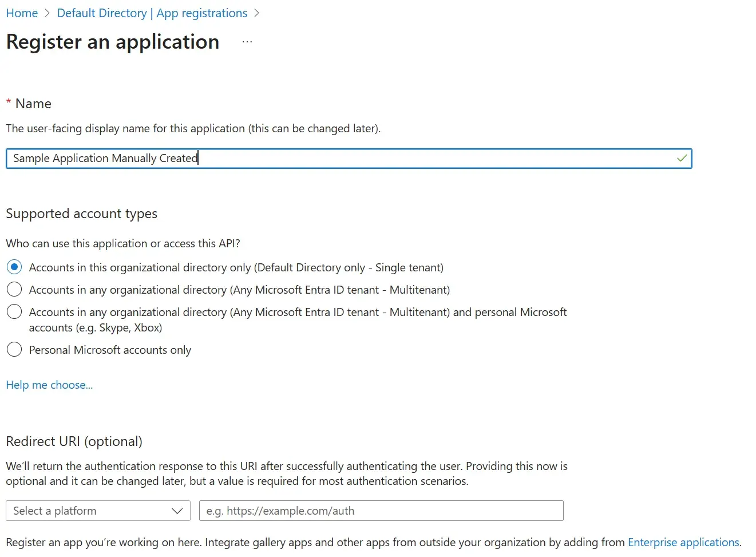The height and width of the screenshot is (557, 756).
Task: Choose multitenant Entra ID accounts without personal accounts
Action: (14, 290)
